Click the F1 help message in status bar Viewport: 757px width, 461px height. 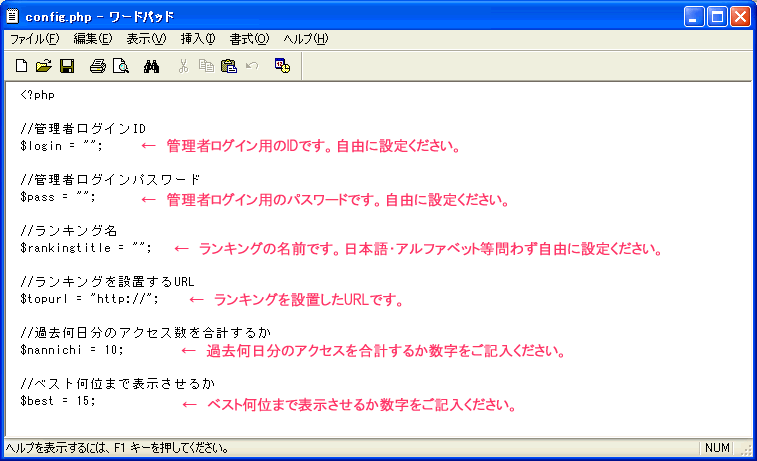click(x=117, y=448)
